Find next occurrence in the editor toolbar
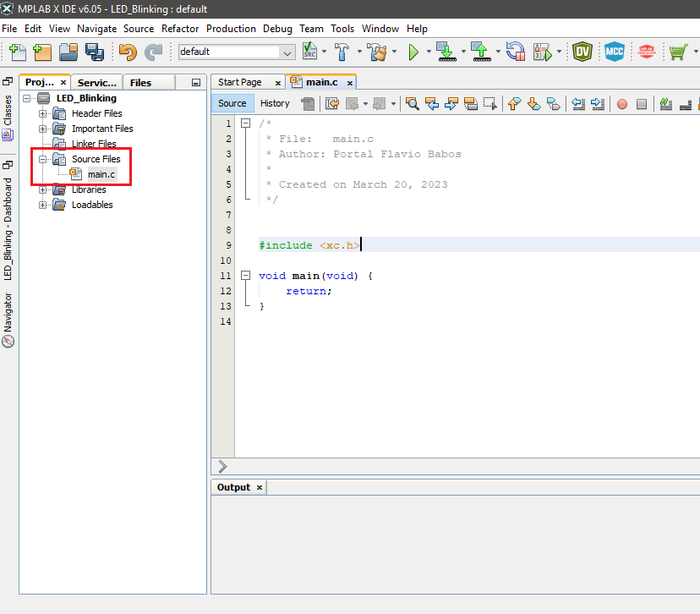 (x=451, y=104)
